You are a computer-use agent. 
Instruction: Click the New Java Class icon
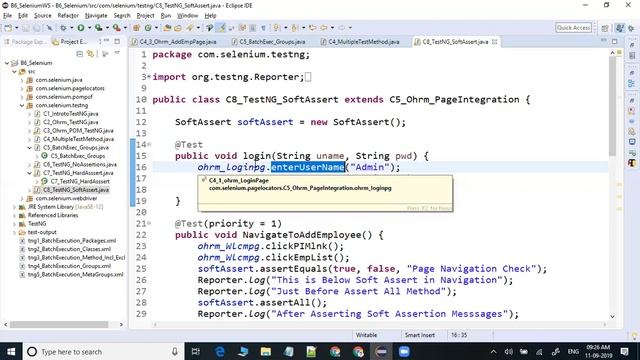click(x=148, y=28)
